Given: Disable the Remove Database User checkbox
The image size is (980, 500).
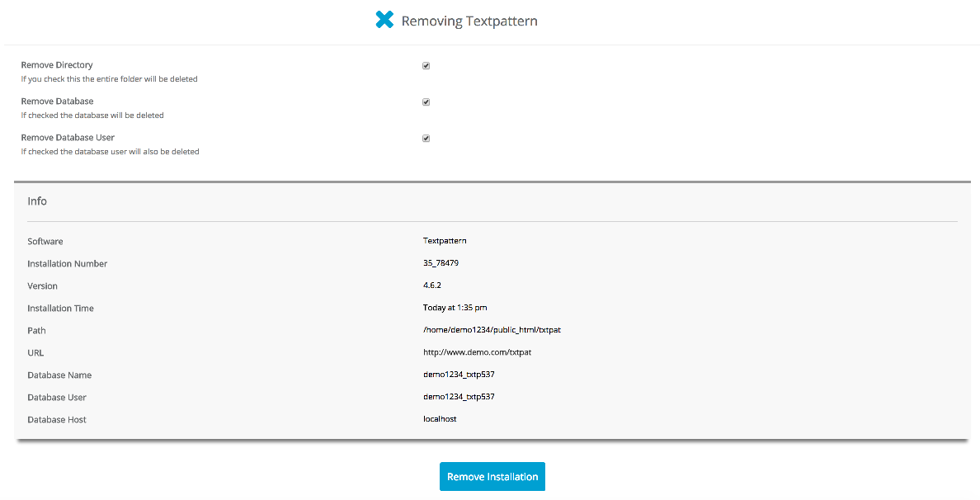Looking at the screenshot, I should point(426,138).
